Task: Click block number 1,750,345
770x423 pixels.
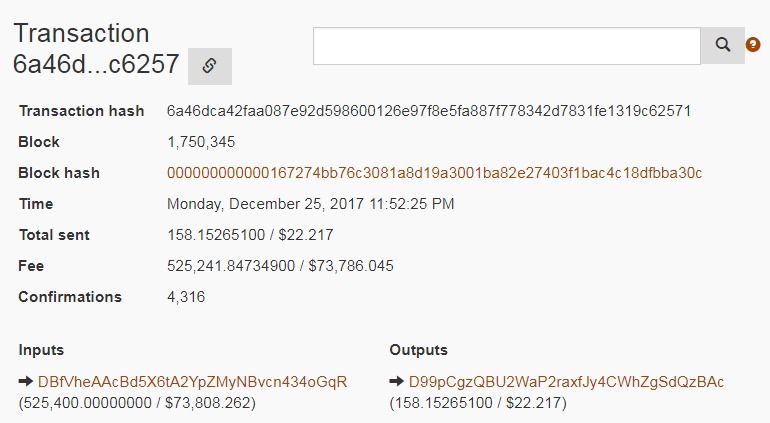Action: (201, 142)
